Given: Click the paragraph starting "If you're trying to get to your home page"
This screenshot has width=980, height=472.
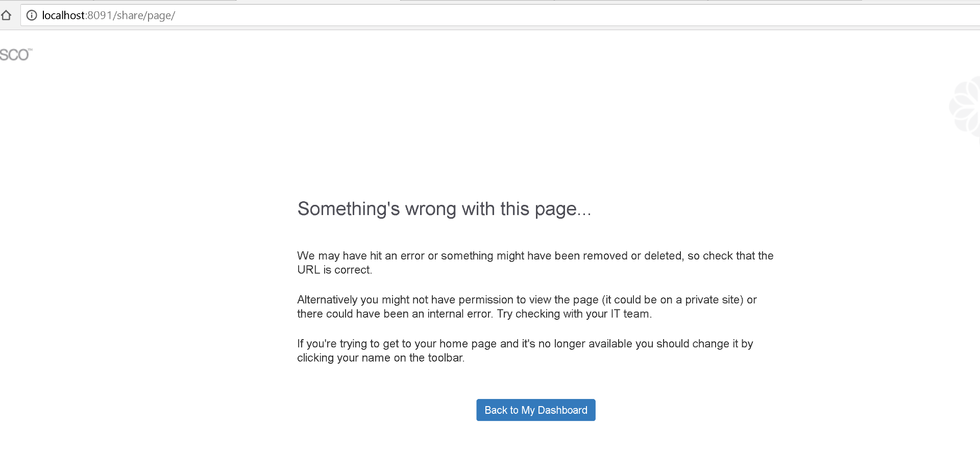Looking at the screenshot, I should click(x=525, y=350).
